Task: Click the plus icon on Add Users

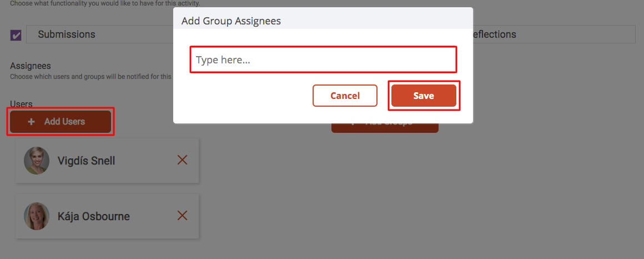Action: (31, 122)
